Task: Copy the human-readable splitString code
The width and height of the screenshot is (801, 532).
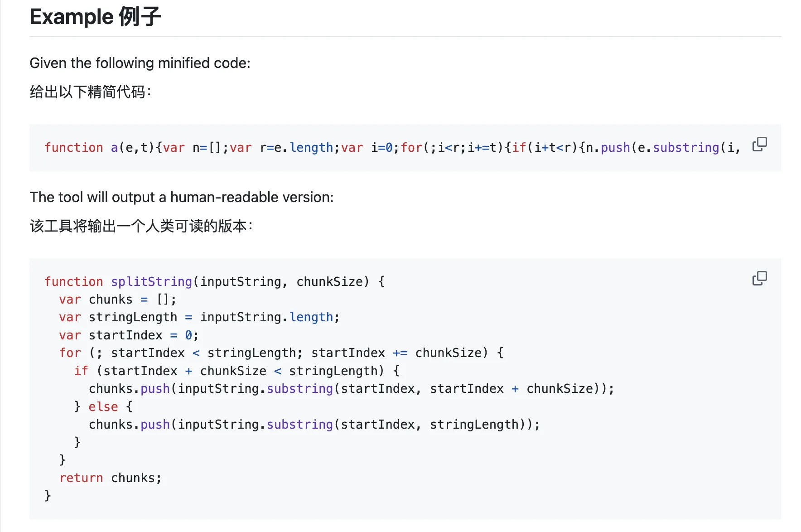Action: 759,278
